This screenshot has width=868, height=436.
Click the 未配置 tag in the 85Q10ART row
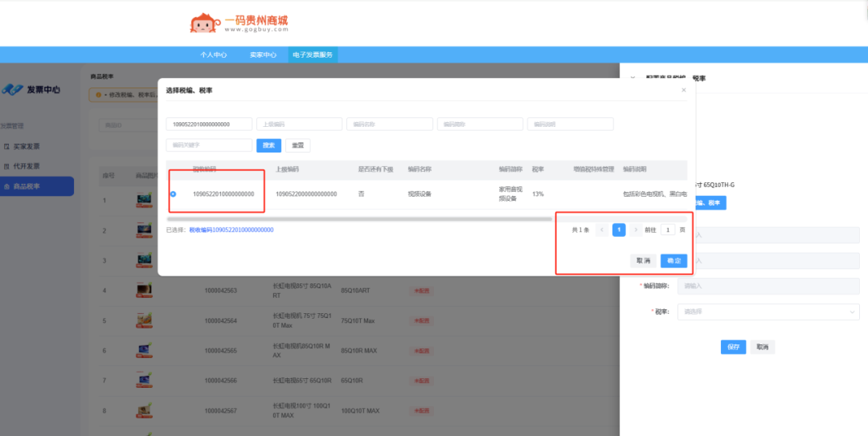click(420, 291)
